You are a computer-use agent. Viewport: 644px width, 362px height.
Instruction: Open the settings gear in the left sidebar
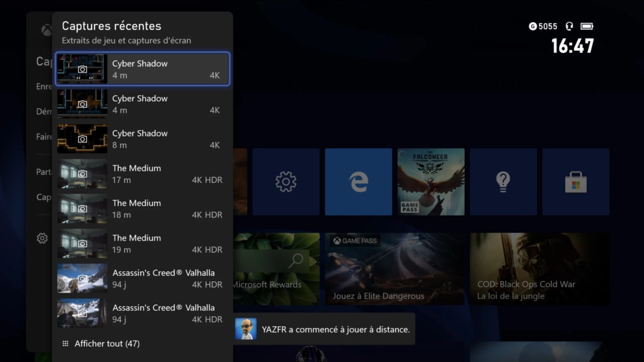pyautogui.click(x=42, y=238)
